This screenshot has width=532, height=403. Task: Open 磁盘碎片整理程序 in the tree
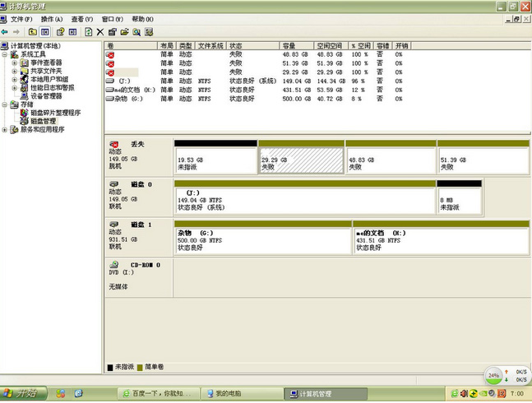(56, 113)
